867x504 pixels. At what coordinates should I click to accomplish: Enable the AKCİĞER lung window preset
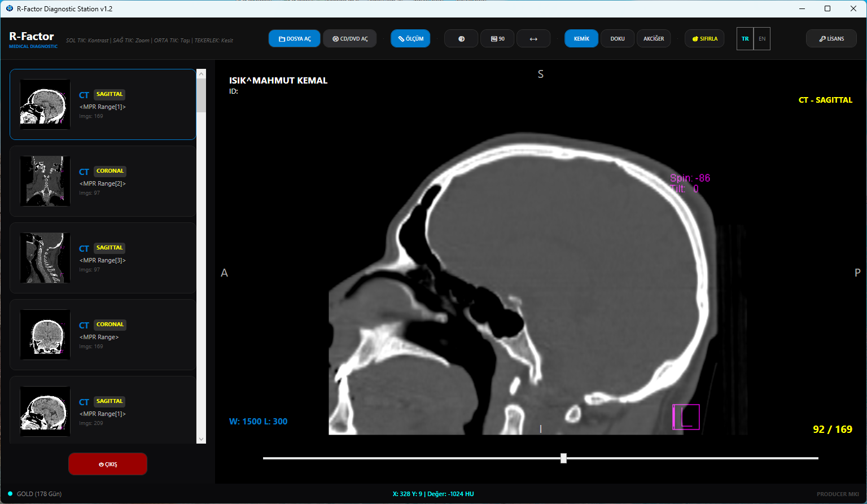(654, 39)
